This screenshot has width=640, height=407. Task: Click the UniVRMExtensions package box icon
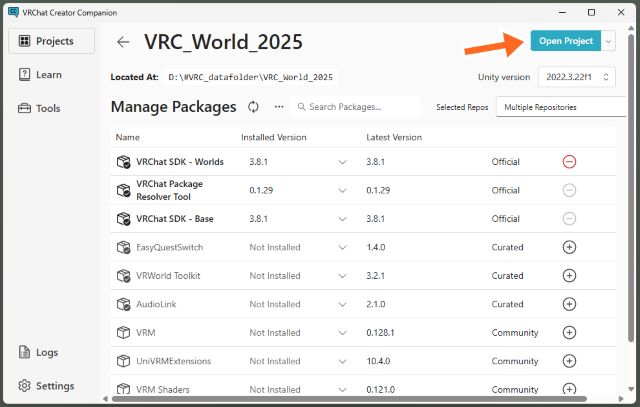pos(123,361)
